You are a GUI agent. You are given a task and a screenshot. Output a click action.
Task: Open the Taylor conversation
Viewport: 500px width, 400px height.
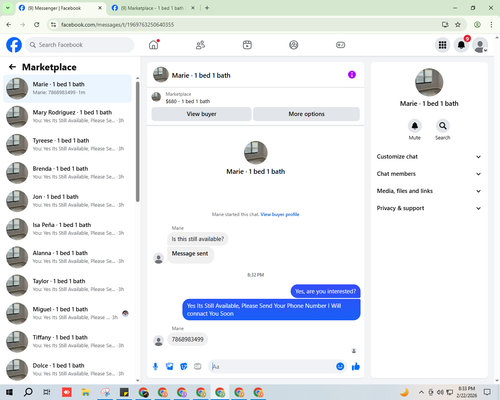point(67,285)
